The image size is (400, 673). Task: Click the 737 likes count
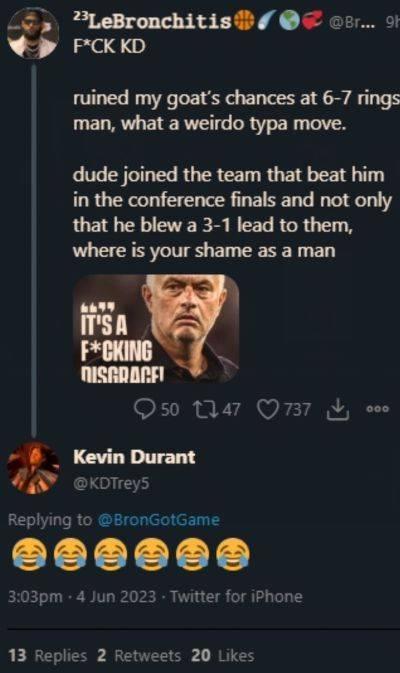[x=297, y=409]
